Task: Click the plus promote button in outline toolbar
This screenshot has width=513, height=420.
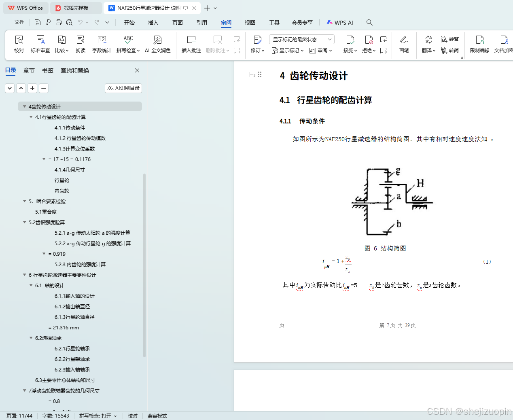Action: [x=32, y=88]
